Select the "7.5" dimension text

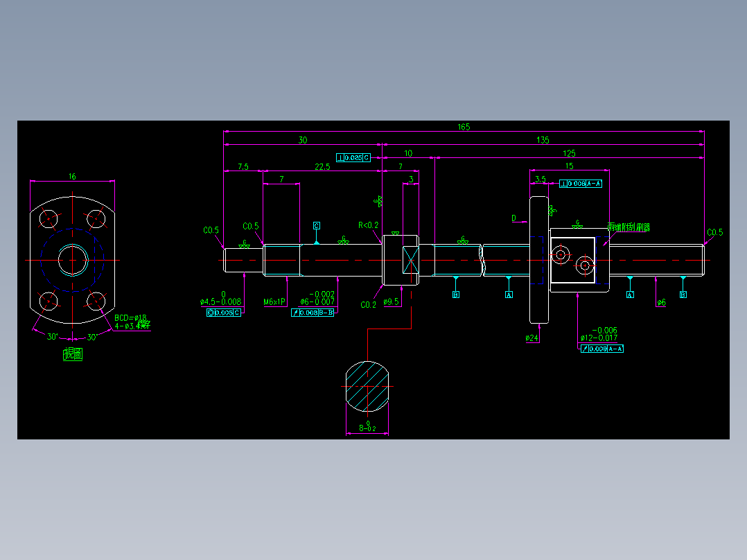(243, 167)
